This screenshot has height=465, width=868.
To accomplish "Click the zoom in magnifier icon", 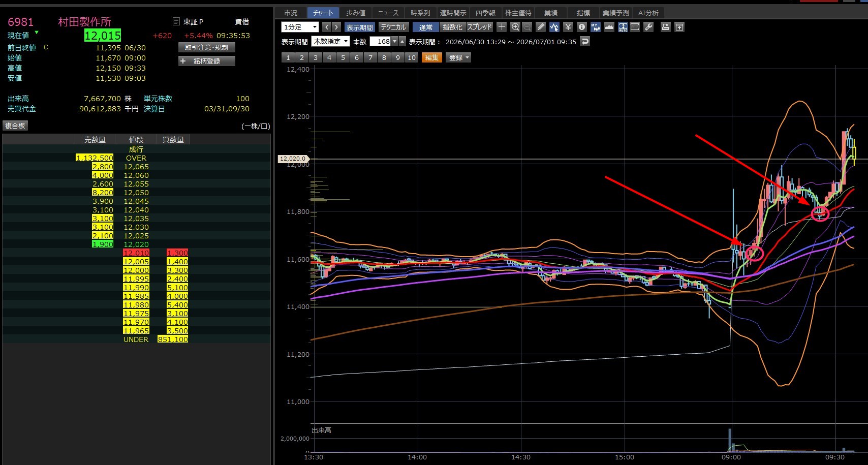I will pyautogui.click(x=515, y=27).
